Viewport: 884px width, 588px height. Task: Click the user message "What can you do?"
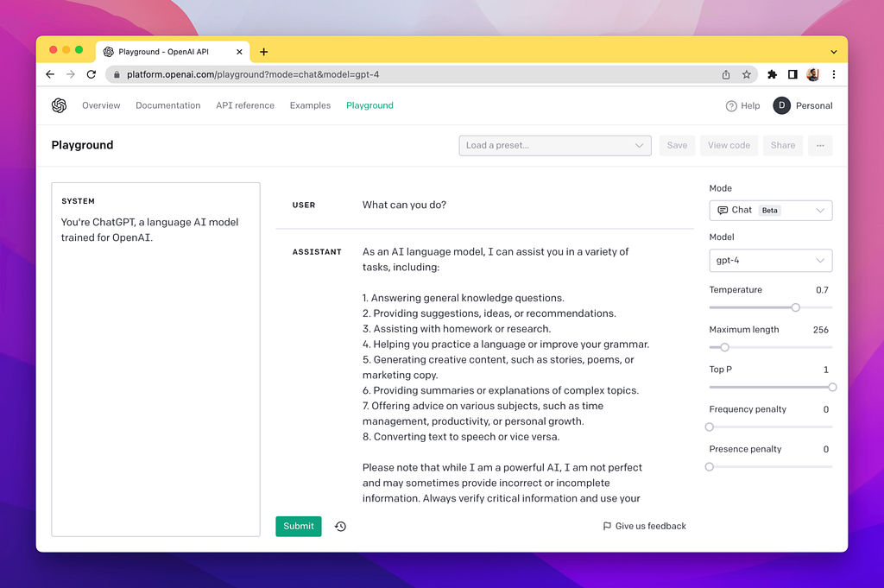pyautogui.click(x=404, y=205)
